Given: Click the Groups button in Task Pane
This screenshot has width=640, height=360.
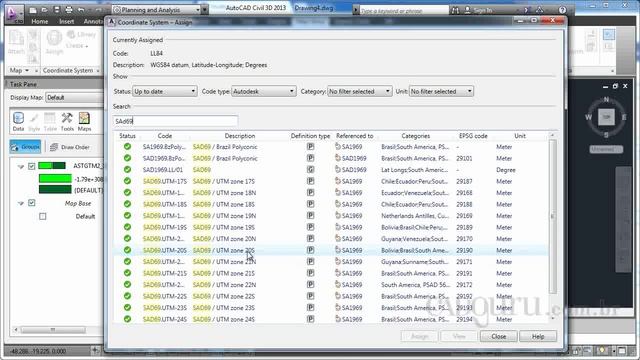Looking at the screenshot, I should [x=25, y=147].
